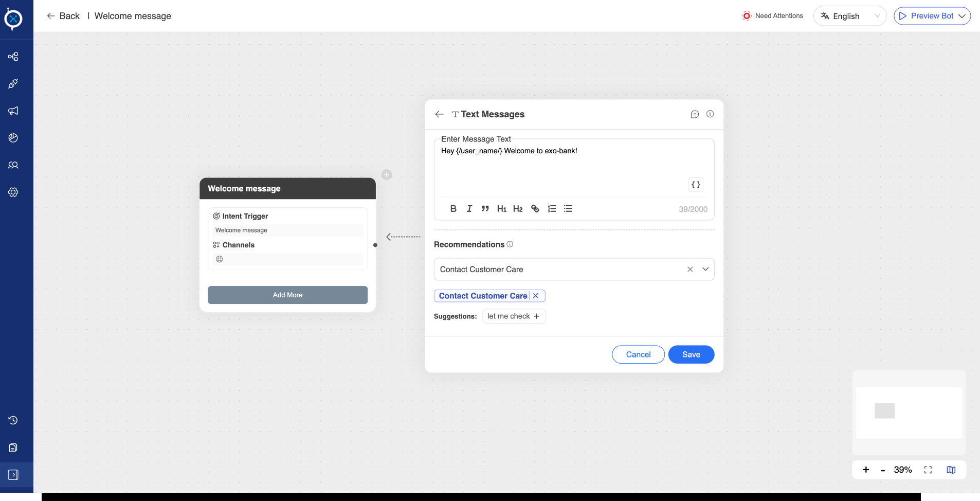Expand the Recommendations dropdown arrow
The height and width of the screenshot is (501, 980).
(705, 269)
